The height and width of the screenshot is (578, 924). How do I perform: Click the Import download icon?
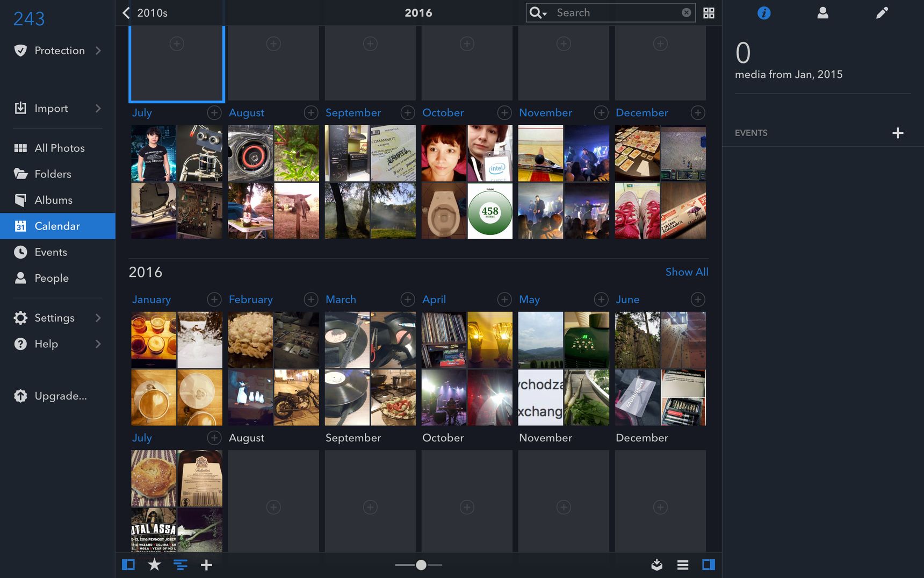(x=20, y=108)
